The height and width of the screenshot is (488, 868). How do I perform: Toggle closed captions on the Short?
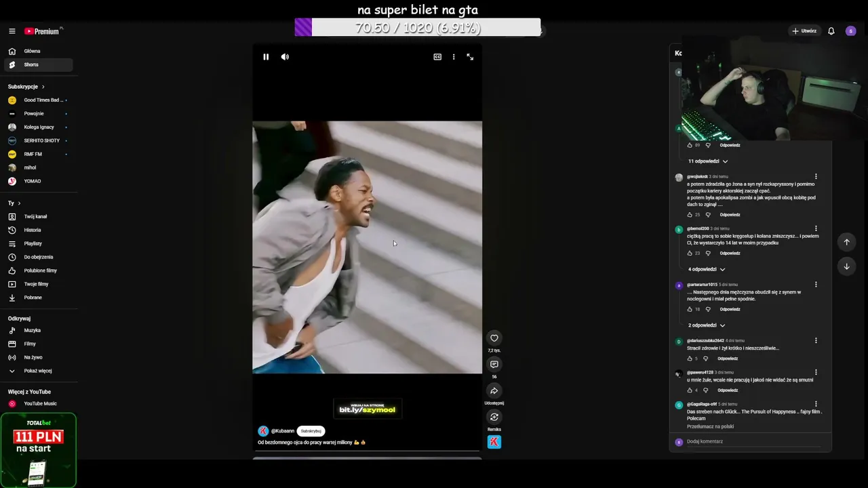pyautogui.click(x=437, y=57)
